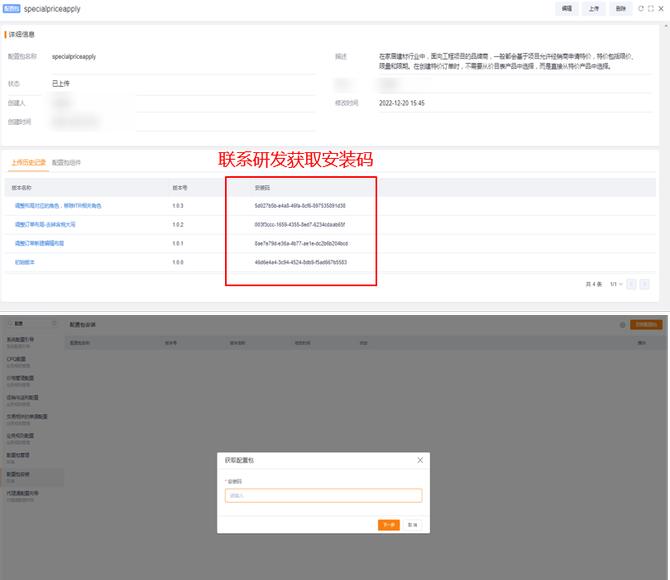The image size is (670, 580).
Task: Click the orange 下一步 button
Action: point(389,524)
